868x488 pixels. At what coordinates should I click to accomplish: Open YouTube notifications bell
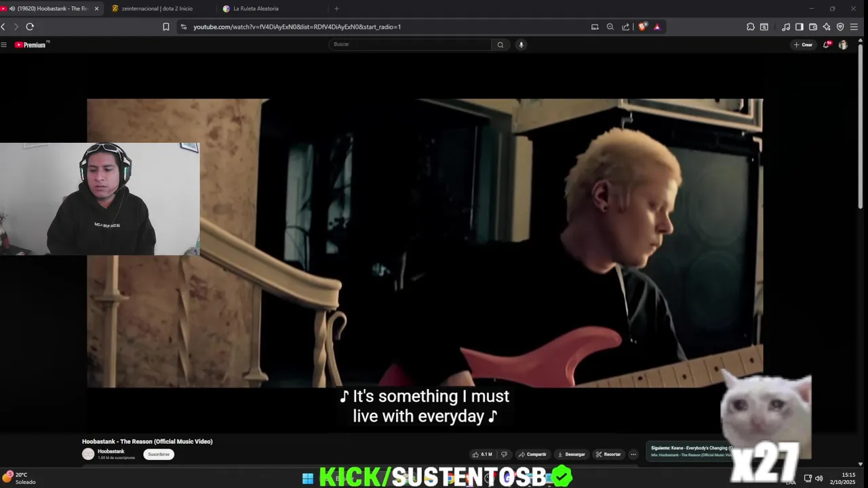(x=827, y=45)
